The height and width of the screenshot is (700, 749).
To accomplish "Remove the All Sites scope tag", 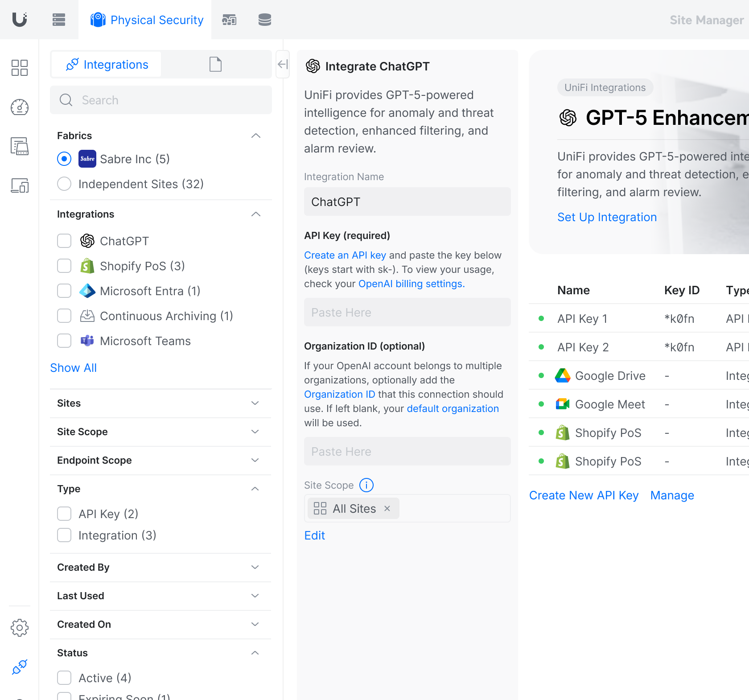I will pyautogui.click(x=387, y=508).
